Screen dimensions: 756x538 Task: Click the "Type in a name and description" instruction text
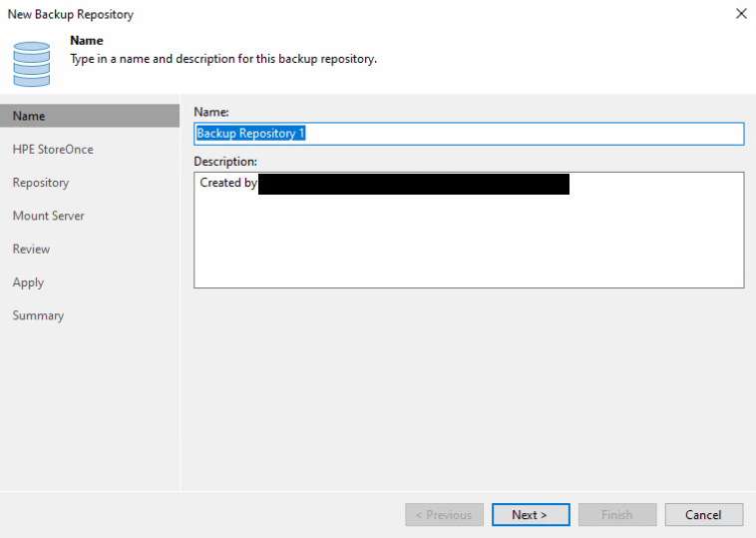(222, 59)
